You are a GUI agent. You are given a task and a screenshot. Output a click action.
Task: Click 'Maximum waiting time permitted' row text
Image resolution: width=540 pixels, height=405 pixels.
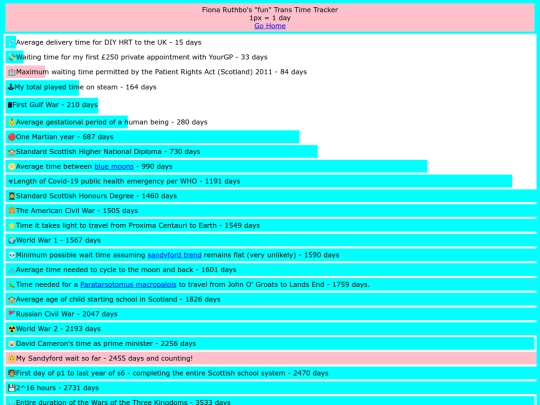coord(161,72)
